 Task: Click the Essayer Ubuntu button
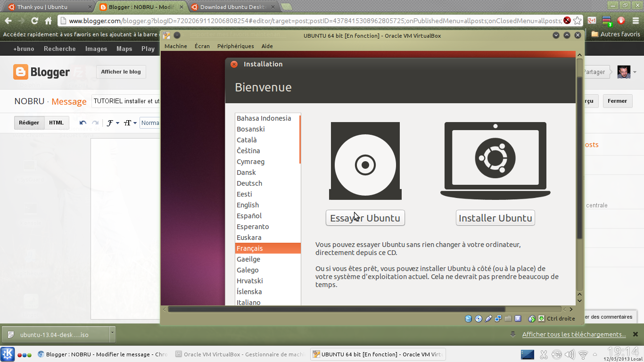tap(365, 218)
